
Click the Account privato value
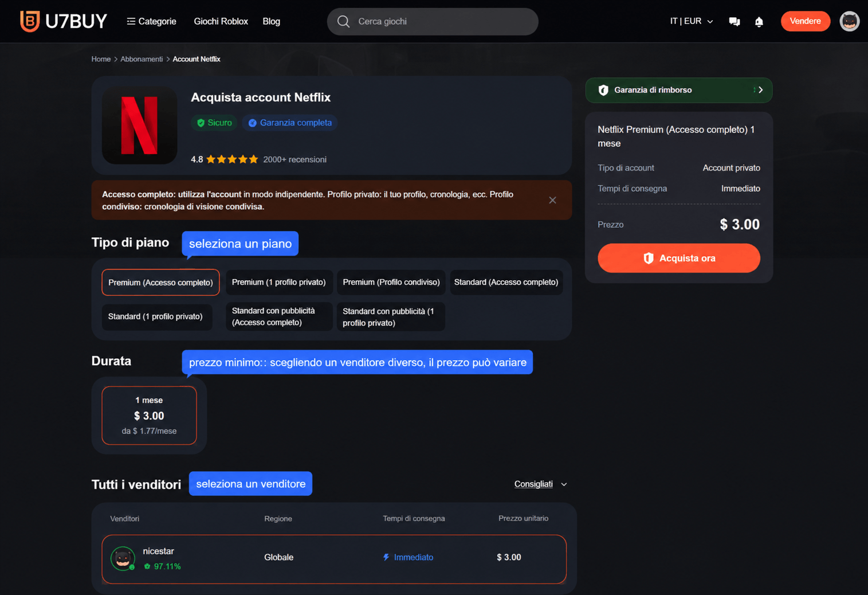coord(731,168)
